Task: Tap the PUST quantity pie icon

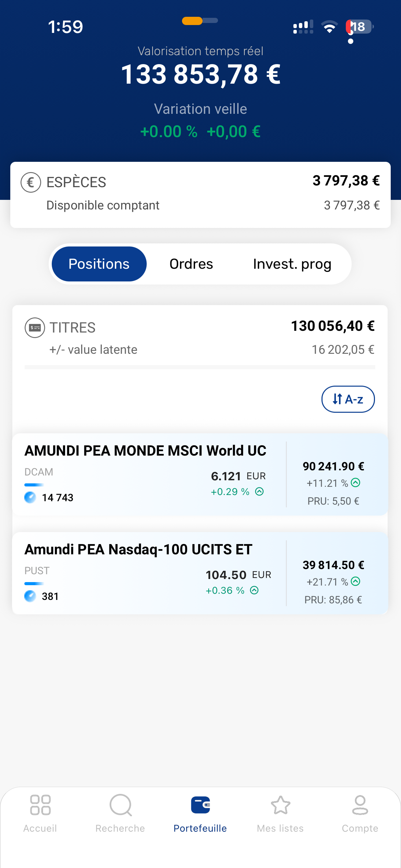Action: 30,596
